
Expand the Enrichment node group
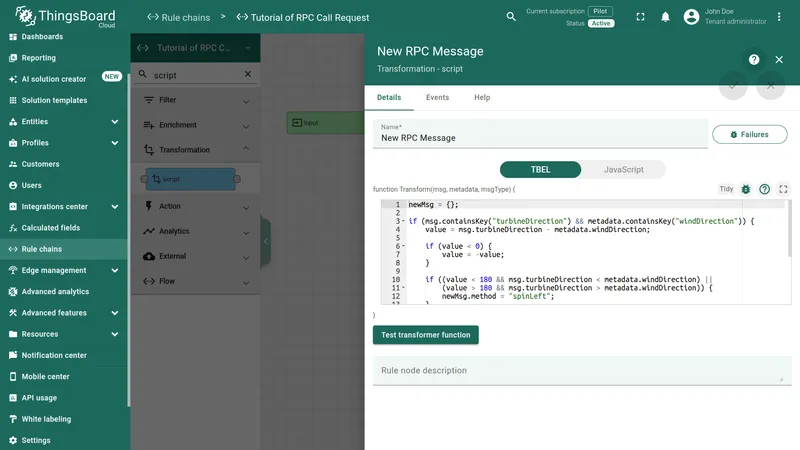click(x=195, y=126)
